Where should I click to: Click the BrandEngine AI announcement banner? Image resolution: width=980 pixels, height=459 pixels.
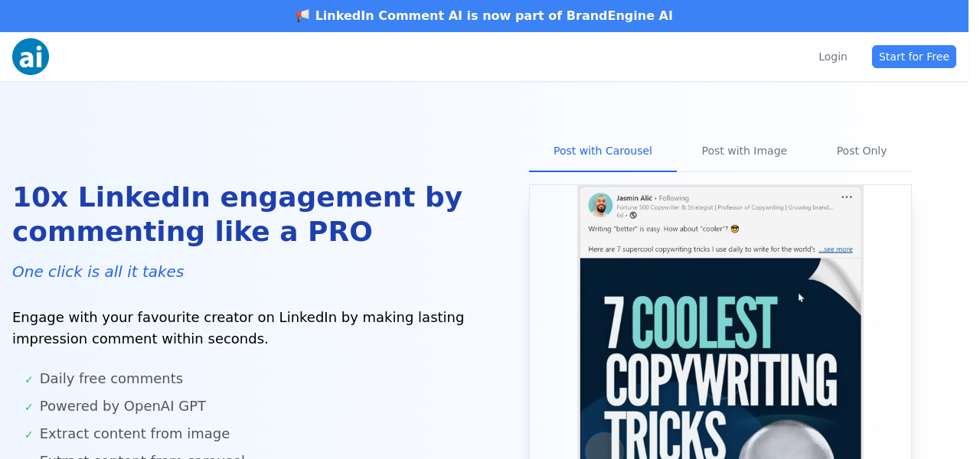click(490, 16)
